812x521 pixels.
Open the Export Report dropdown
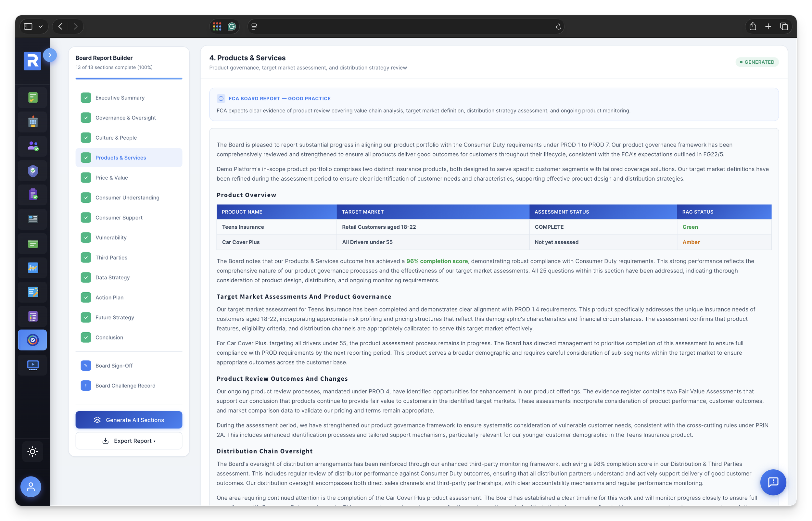coord(129,441)
